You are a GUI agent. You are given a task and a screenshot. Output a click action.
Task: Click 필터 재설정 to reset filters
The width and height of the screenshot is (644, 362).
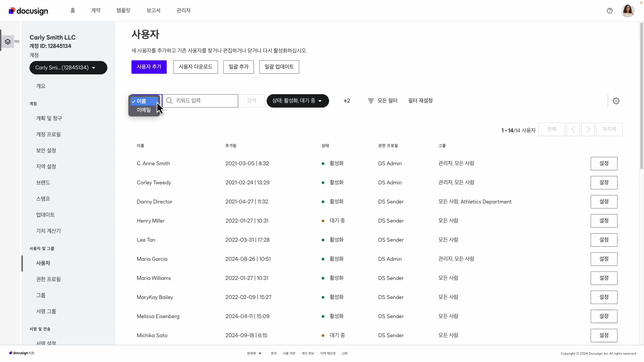[x=420, y=101]
